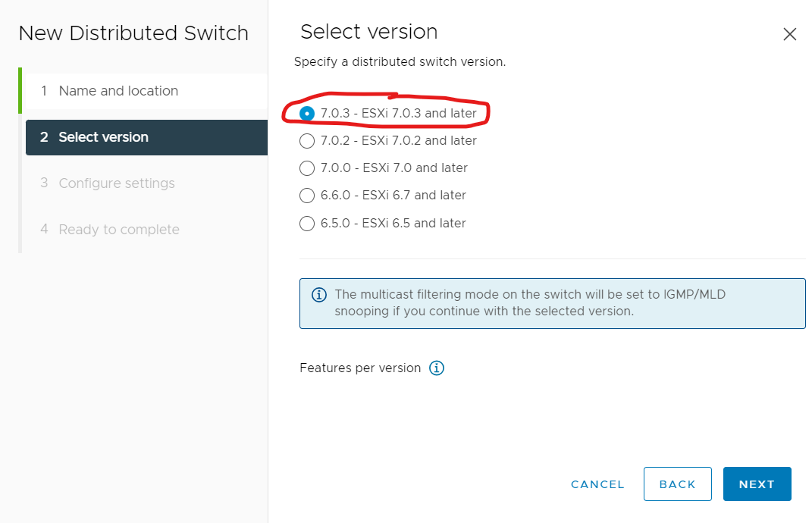The image size is (812, 523).
Task: Go to step 1 Name and location
Action: click(x=146, y=91)
